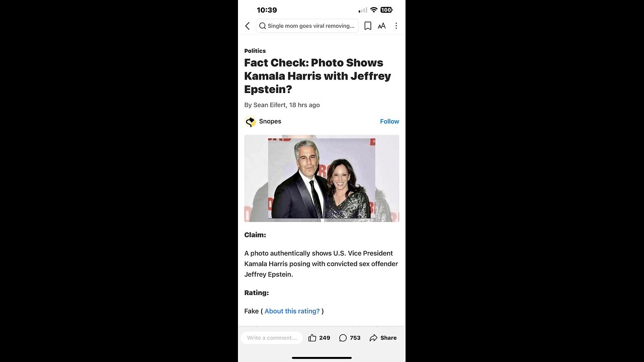Tap the back arrow icon

coord(248,26)
